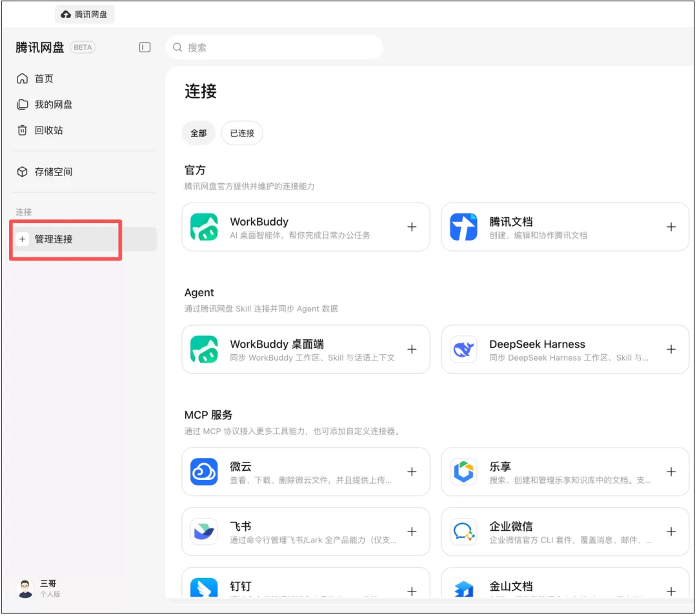
Task: Click the 三哥 account name
Action: (x=48, y=584)
